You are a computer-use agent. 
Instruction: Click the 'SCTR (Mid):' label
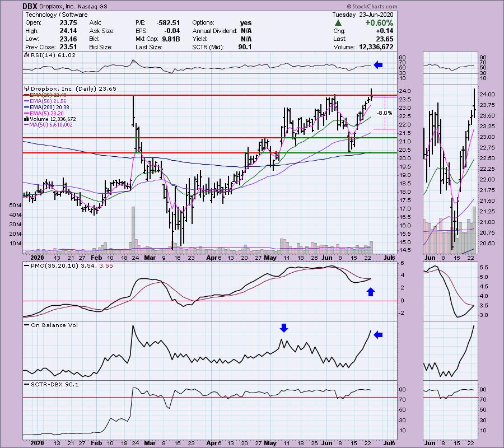pos(209,47)
